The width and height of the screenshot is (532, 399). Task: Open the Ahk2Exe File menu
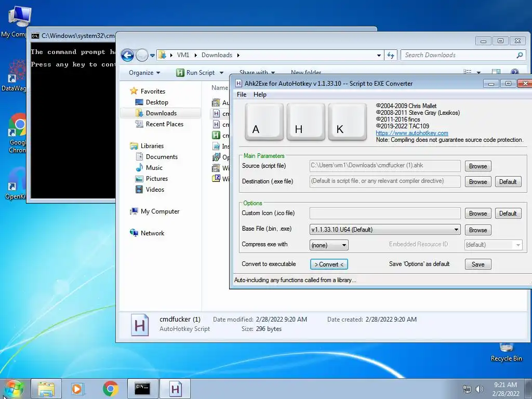(241, 95)
